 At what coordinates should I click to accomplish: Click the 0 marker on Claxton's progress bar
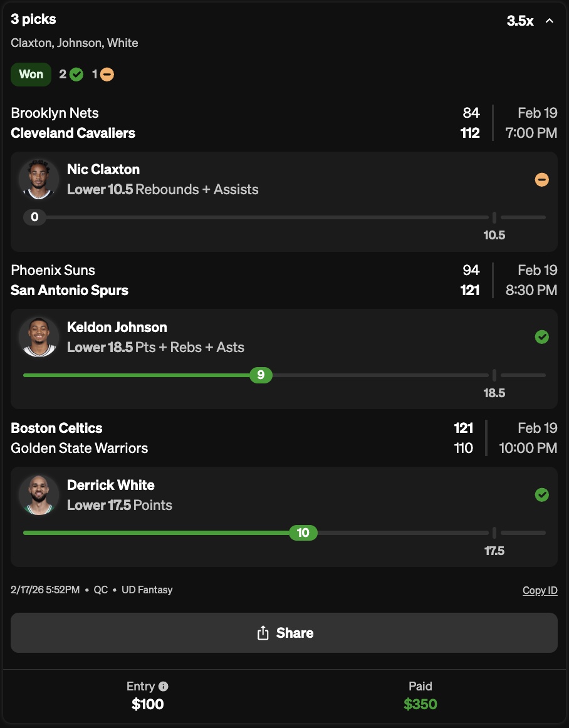pos(34,217)
